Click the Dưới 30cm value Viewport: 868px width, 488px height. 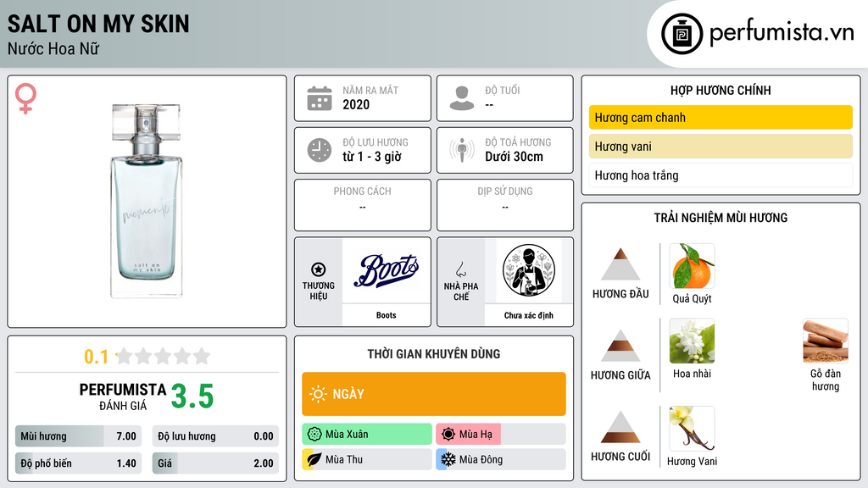pyautogui.click(x=515, y=157)
